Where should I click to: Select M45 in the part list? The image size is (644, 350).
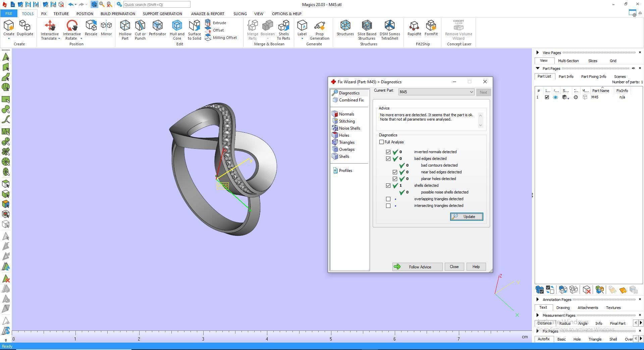pos(594,97)
